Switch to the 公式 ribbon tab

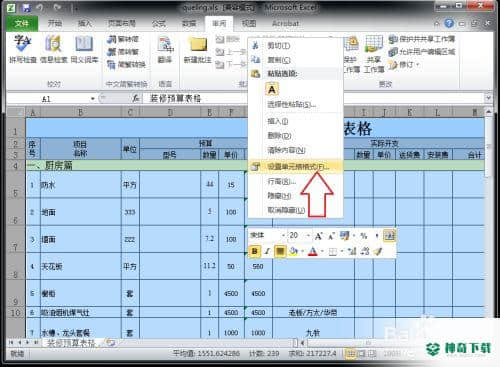tap(159, 23)
